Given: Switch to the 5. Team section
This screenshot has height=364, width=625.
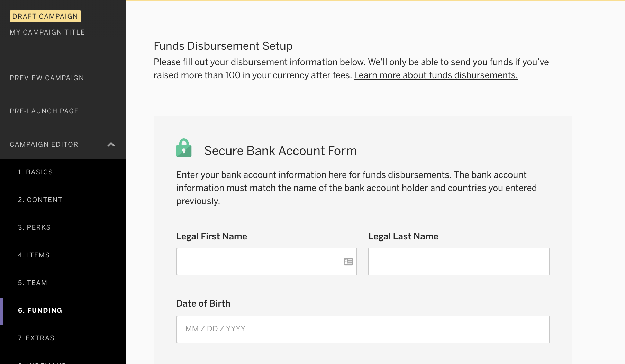Looking at the screenshot, I should (x=33, y=283).
